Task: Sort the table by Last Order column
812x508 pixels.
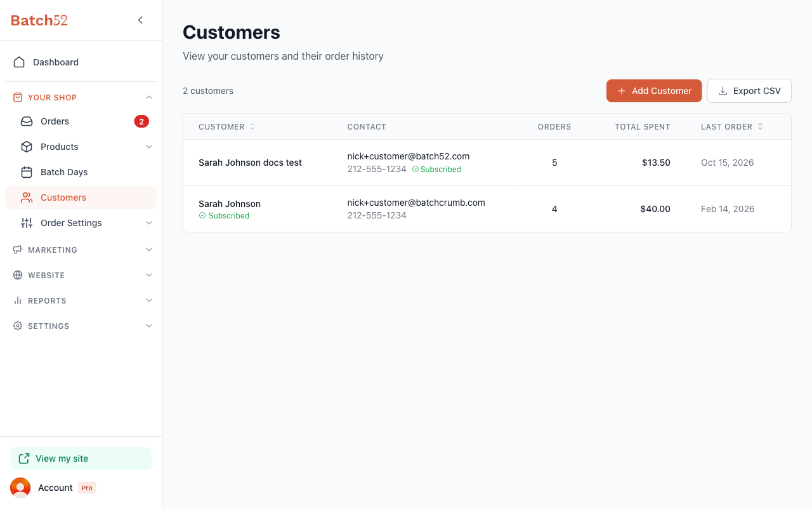Action: coord(732,127)
